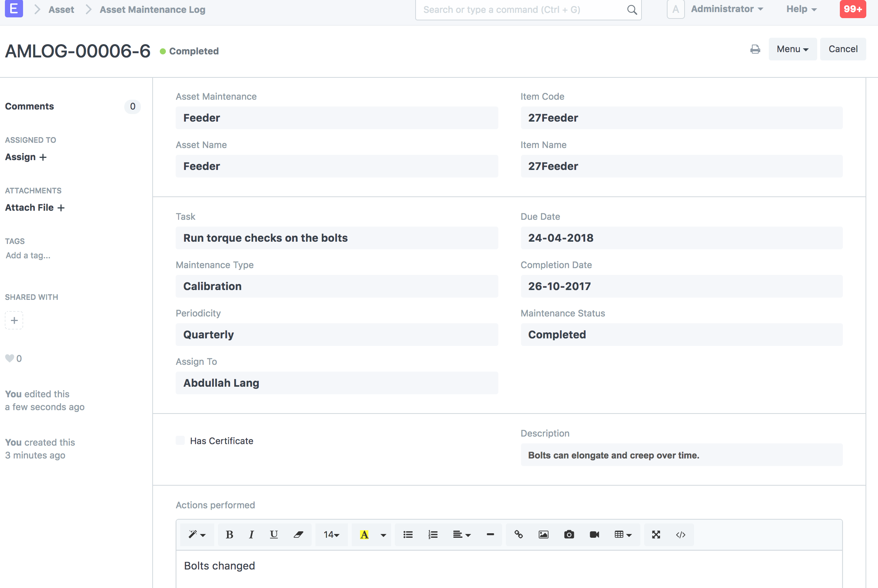
Task: Click the Cancel button
Action: click(843, 49)
